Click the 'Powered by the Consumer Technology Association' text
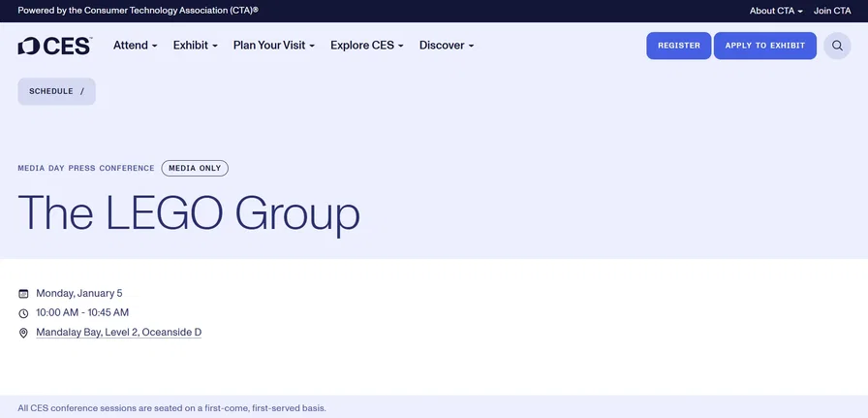Image resolution: width=868 pixels, height=418 pixels. point(138,11)
